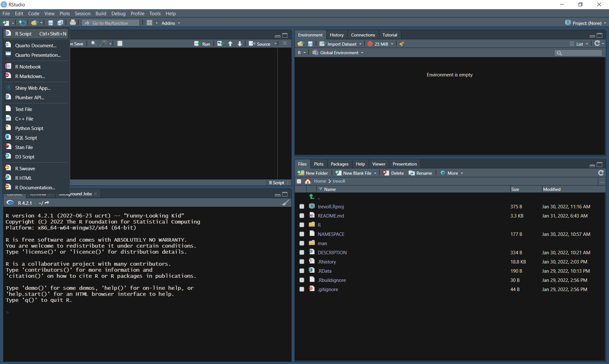Choose Shiny Web App... from the menu
Screen dimensions: 609x364
tap(33, 88)
